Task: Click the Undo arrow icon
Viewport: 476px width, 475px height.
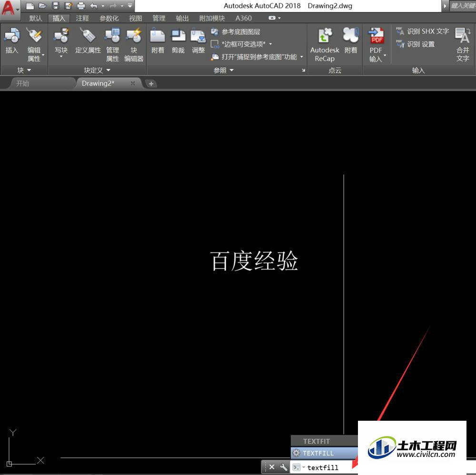Action: tap(94, 6)
